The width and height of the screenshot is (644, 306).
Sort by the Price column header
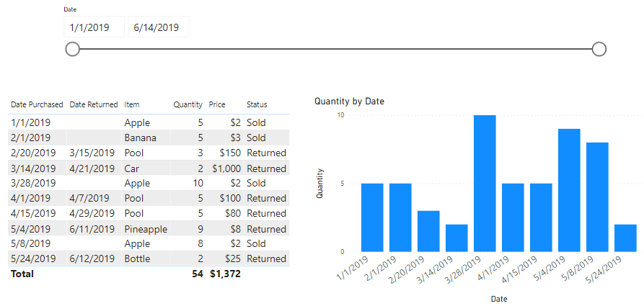(217, 104)
